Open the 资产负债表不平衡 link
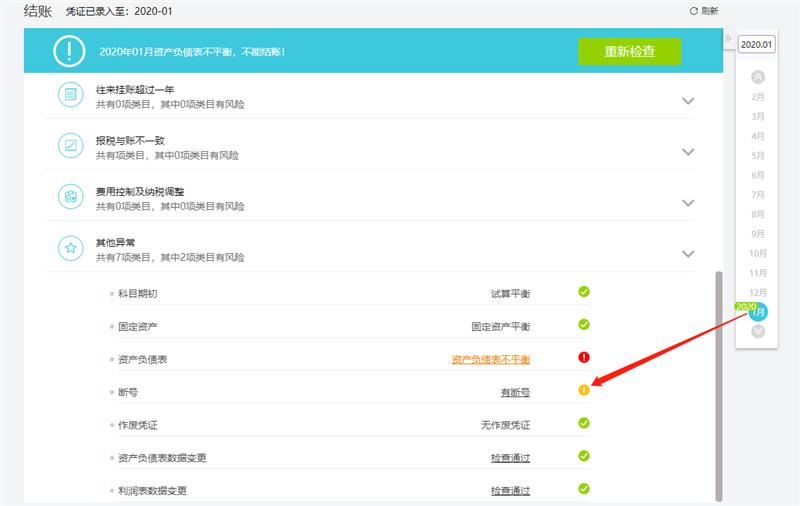 point(490,359)
